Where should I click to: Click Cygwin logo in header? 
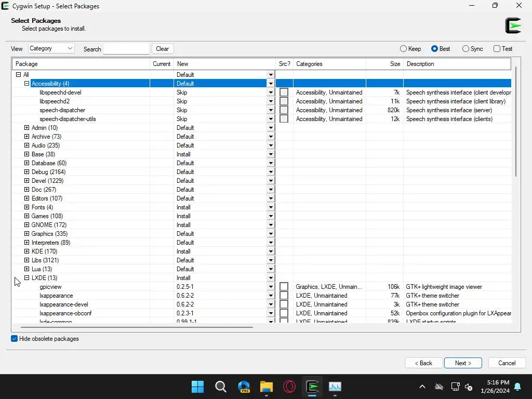(513, 25)
